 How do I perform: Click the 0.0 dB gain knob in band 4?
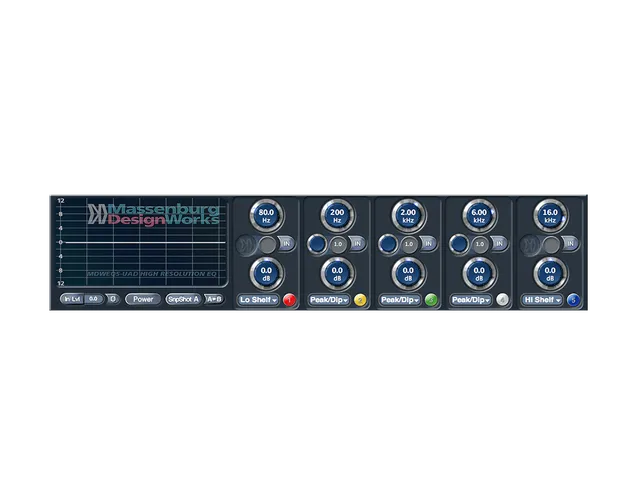click(479, 274)
